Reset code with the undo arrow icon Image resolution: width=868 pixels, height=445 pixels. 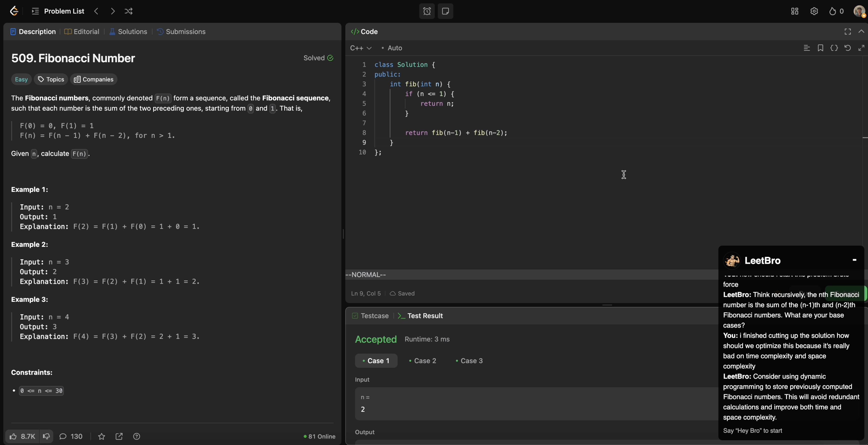click(x=848, y=48)
